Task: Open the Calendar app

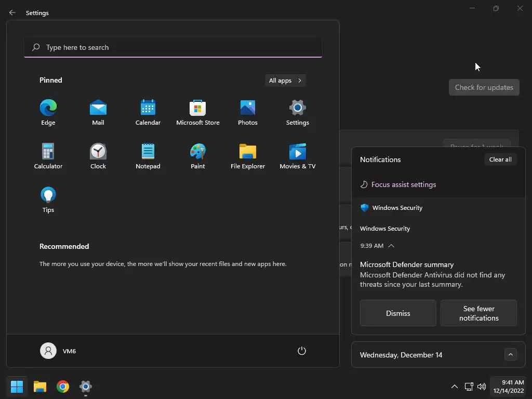Action: click(x=148, y=113)
